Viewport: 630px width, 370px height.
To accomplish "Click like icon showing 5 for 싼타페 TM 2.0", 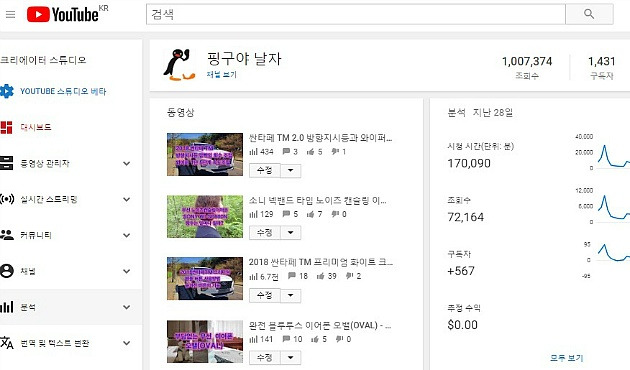I will coord(311,151).
